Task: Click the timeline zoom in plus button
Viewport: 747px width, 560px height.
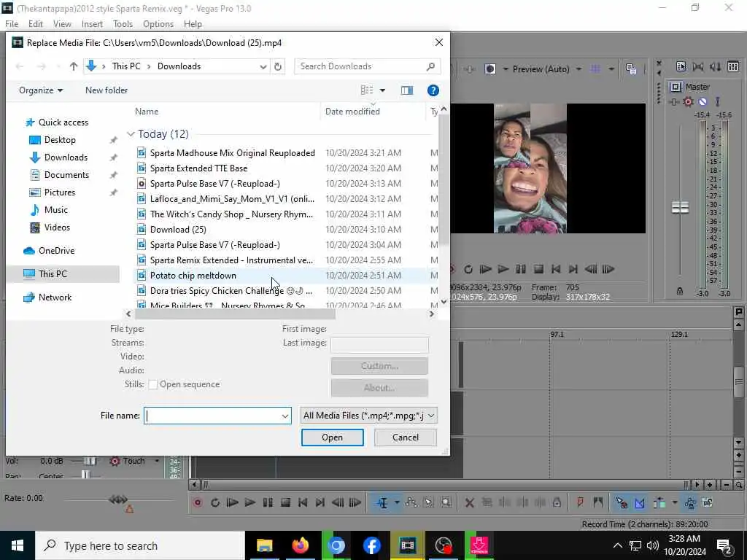Action: coord(710,485)
